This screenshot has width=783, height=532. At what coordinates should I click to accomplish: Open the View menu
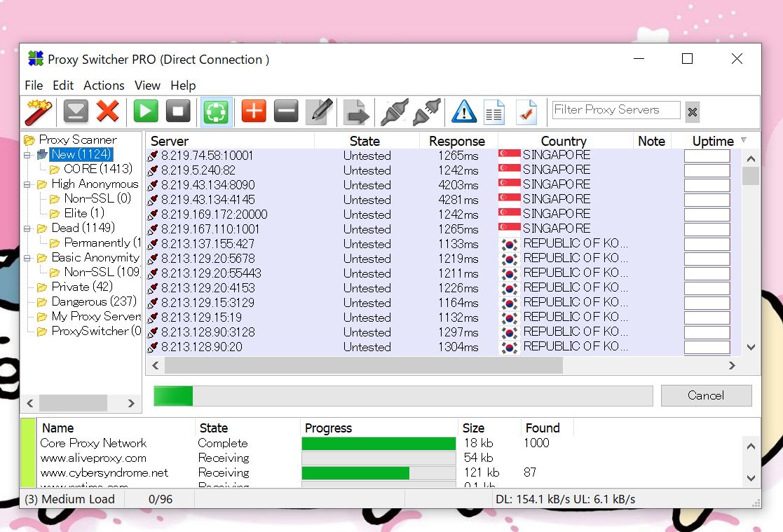pyautogui.click(x=147, y=86)
